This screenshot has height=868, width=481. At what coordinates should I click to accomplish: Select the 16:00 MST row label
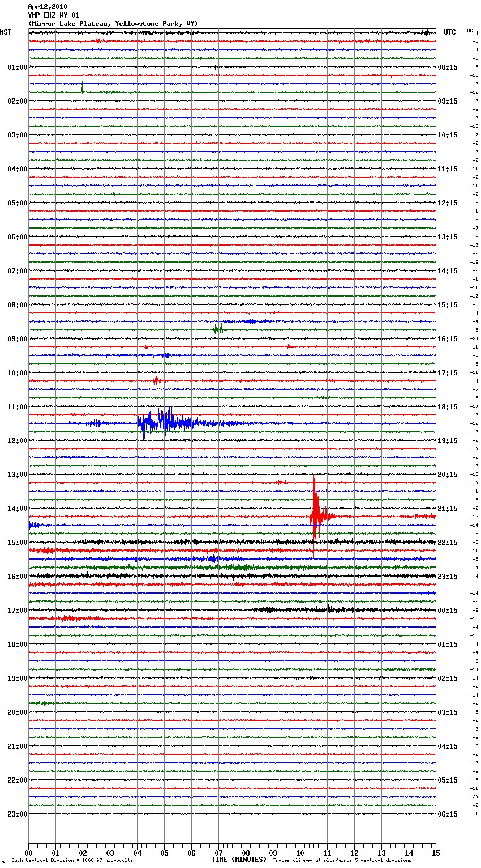pos(18,577)
